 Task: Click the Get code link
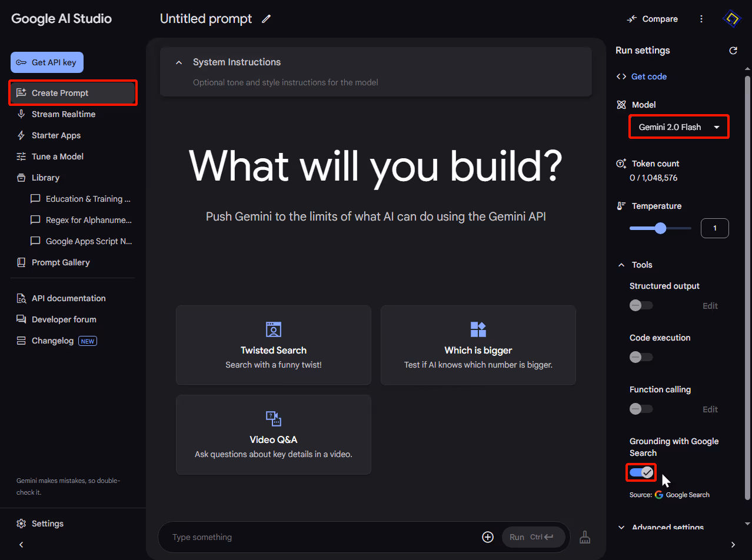[649, 76]
